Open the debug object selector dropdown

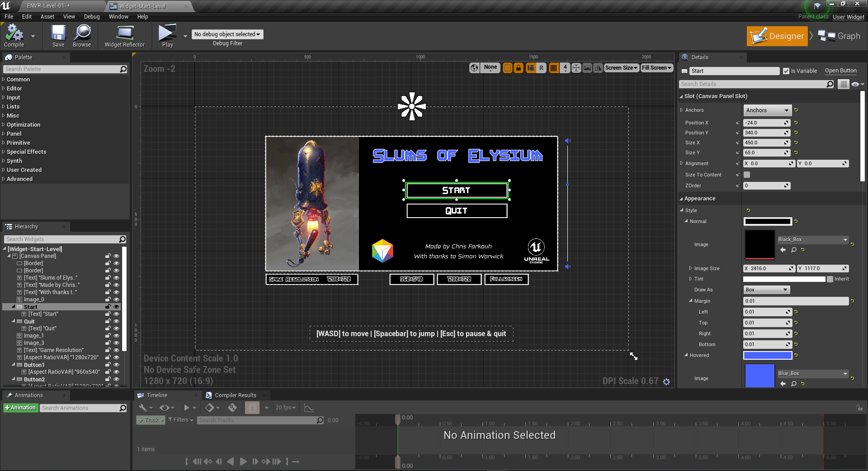coord(227,34)
